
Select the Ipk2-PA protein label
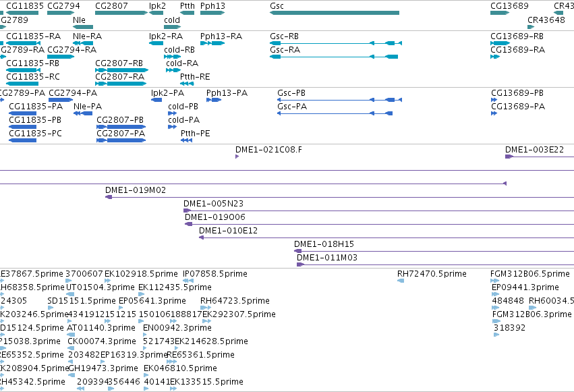[x=168, y=93]
